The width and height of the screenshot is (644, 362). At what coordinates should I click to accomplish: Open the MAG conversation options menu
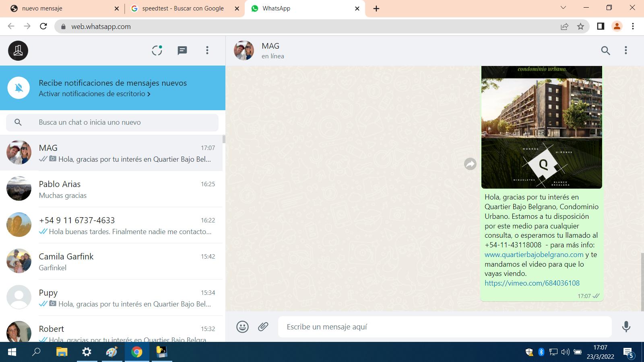[x=625, y=50]
